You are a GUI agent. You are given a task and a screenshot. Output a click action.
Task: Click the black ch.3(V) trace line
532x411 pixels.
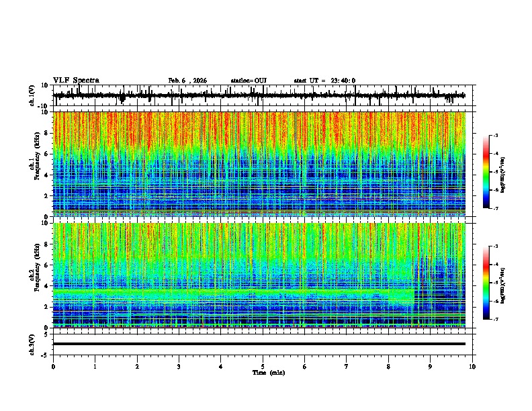click(259, 344)
